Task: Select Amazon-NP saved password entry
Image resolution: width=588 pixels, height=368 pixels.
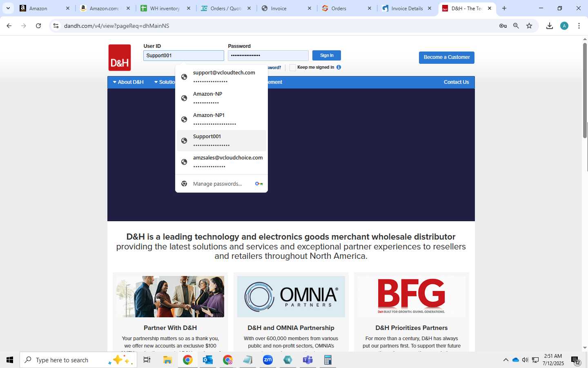Action: (x=221, y=98)
